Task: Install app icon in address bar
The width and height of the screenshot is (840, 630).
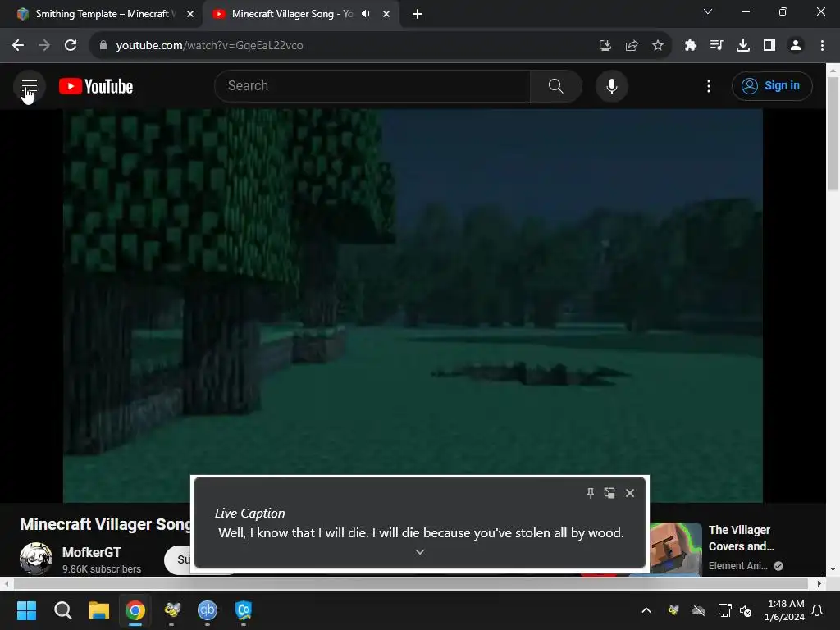Action: (x=605, y=46)
